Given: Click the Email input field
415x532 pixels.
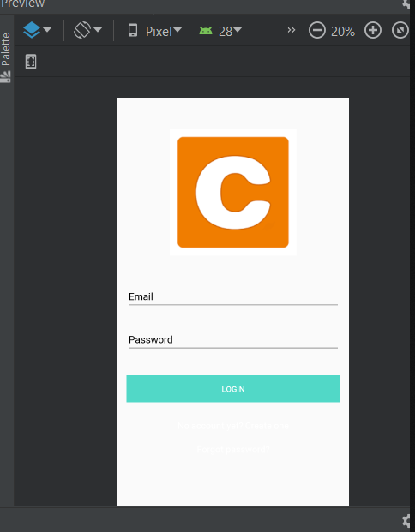Looking at the screenshot, I should tap(233, 296).
